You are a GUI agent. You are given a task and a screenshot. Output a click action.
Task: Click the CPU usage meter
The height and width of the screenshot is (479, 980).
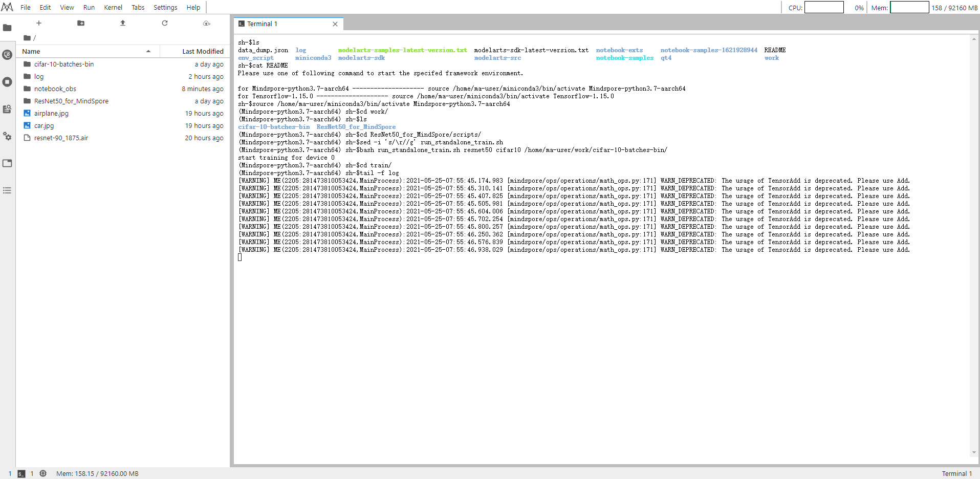pyautogui.click(x=824, y=7)
